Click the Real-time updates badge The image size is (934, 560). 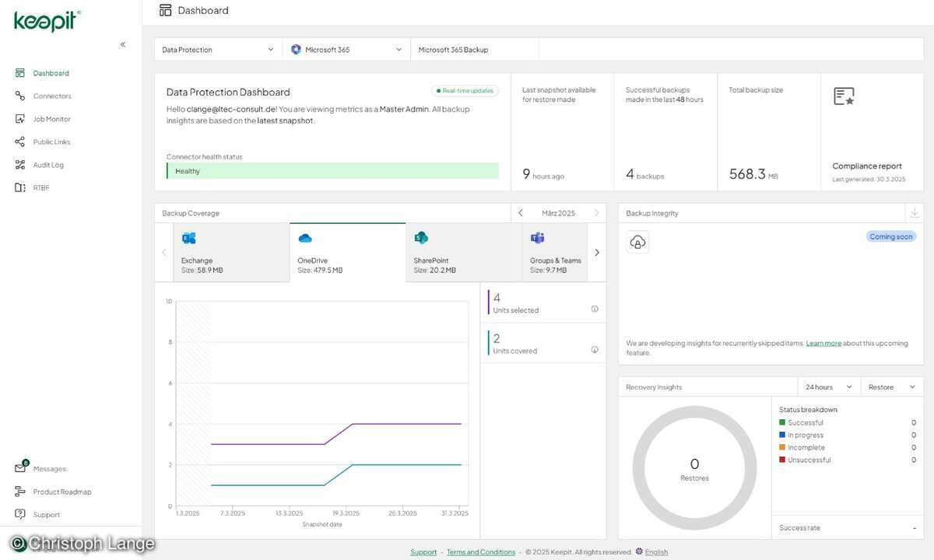click(x=465, y=91)
